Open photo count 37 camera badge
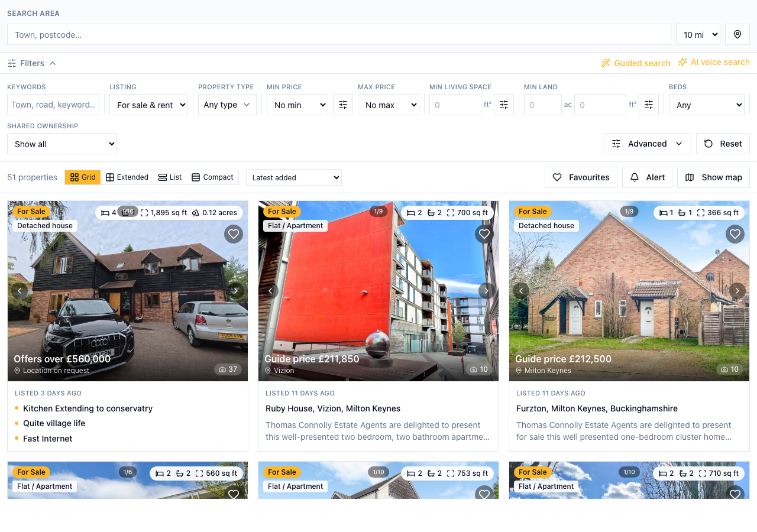757x532 pixels. tap(228, 369)
